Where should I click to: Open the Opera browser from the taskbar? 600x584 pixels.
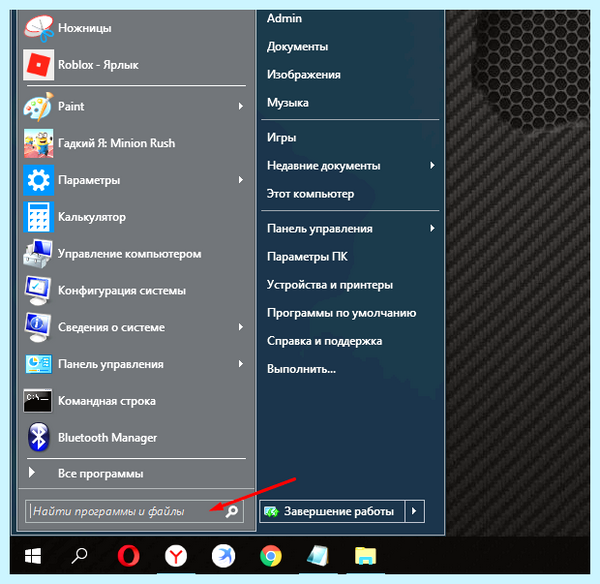pyautogui.click(x=128, y=556)
